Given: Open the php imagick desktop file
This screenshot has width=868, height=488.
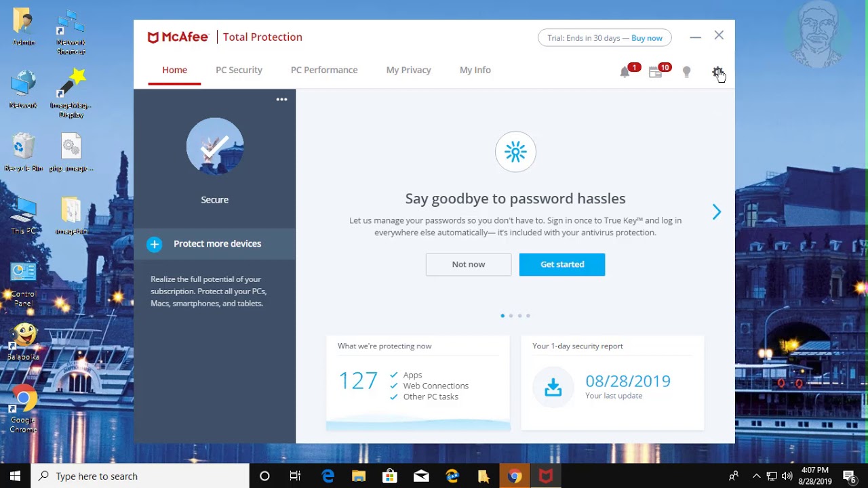Looking at the screenshot, I should pos(71,152).
